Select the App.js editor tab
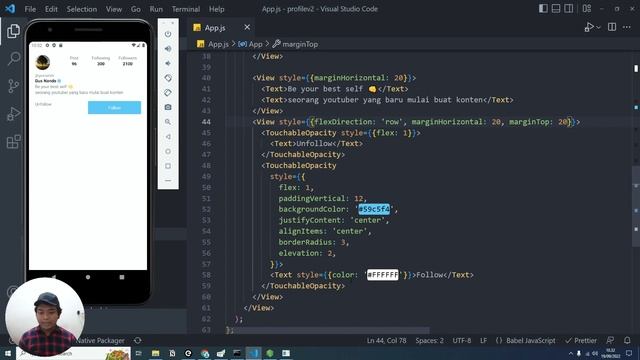The height and width of the screenshot is (360, 640). 216,28
